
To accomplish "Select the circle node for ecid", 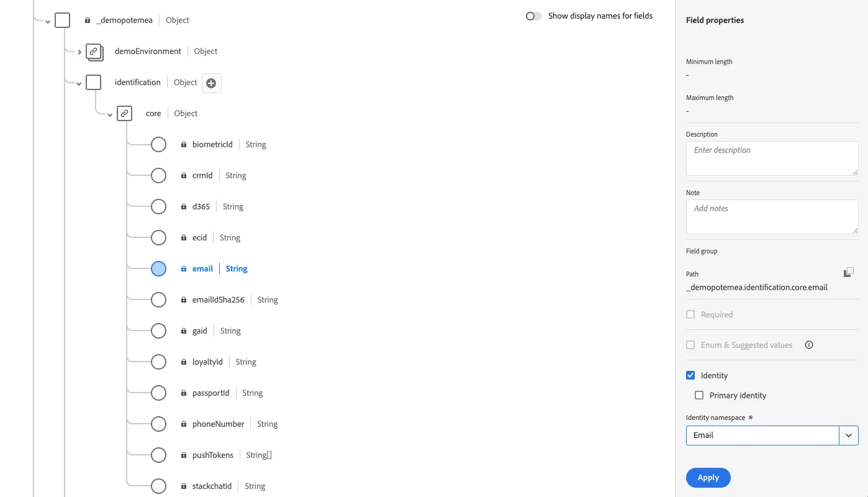I will click(159, 238).
